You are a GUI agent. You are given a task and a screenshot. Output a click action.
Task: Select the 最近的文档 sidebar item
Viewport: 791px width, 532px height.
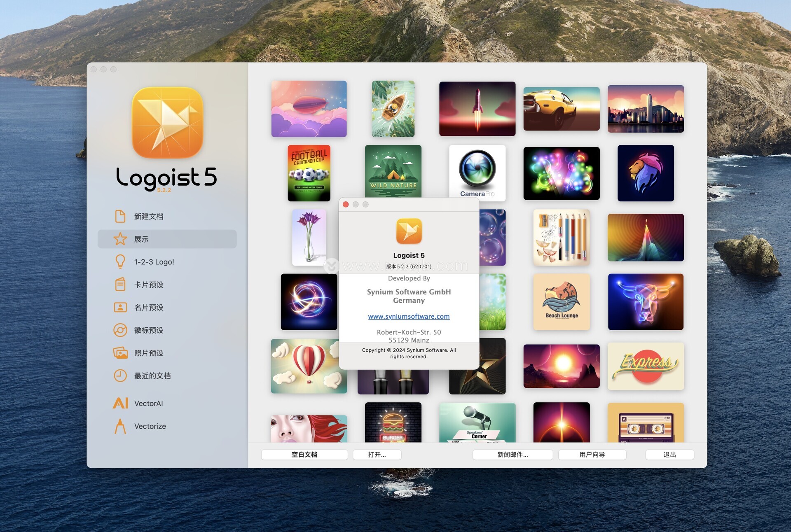click(152, 376)
